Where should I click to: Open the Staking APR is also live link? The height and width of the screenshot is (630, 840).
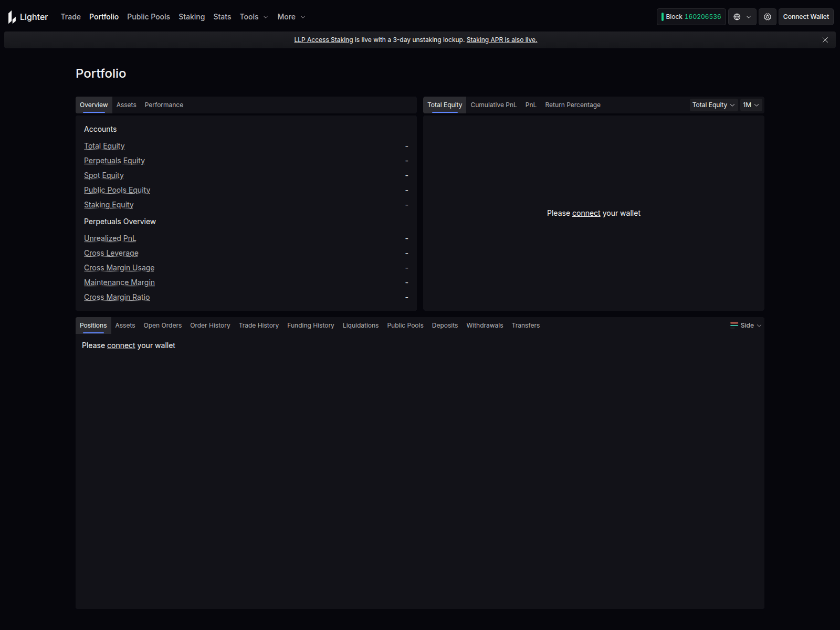pos(502,40)
